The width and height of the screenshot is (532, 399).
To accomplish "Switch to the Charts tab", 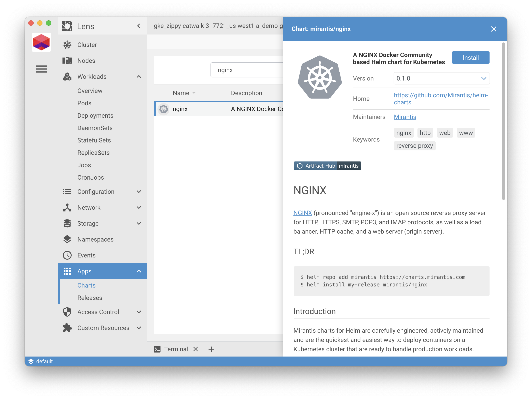I will coord(86,285).
